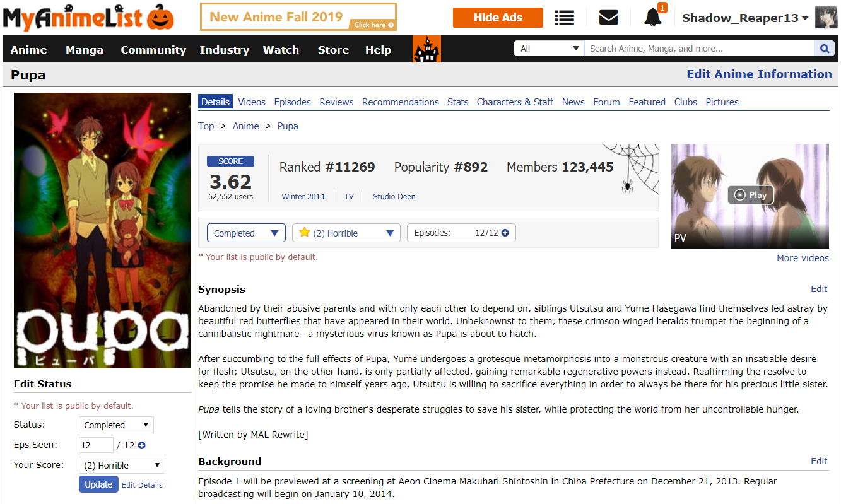Expand the Completed status dropdown near score
The height and width of the screenshot is (504, 841).
coord(246,233)
